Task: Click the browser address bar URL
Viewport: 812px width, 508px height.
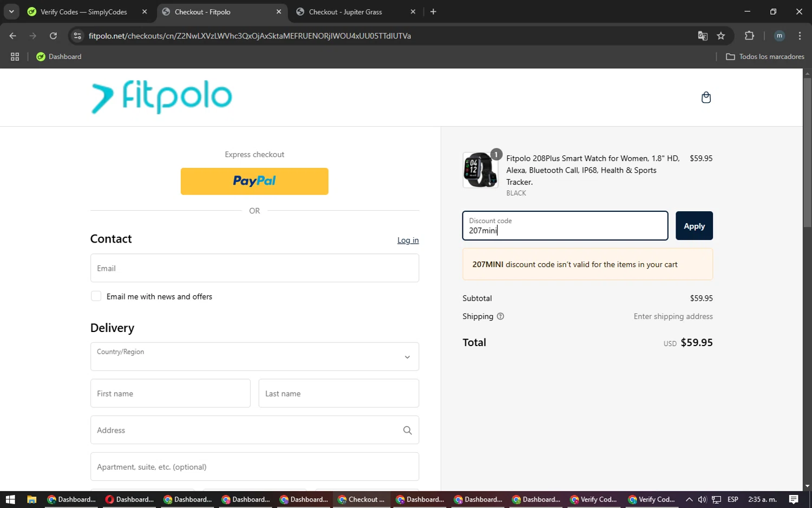Action: [250, 36]
